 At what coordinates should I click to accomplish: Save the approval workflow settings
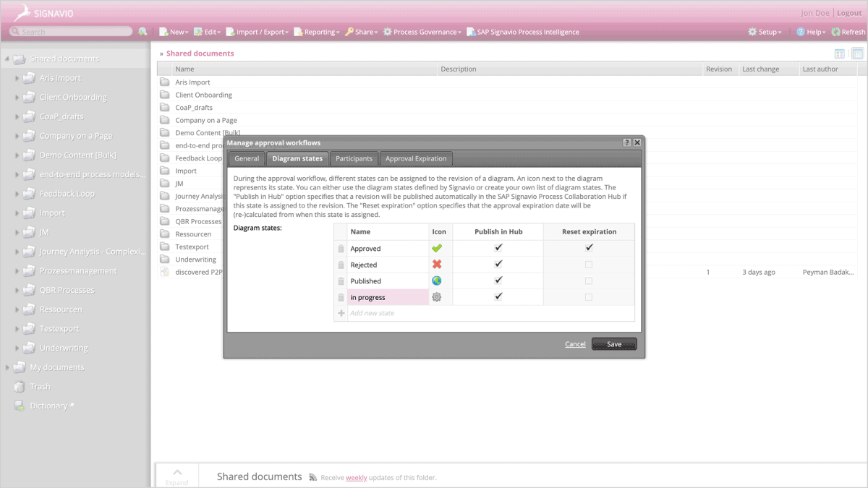[613, 344]
